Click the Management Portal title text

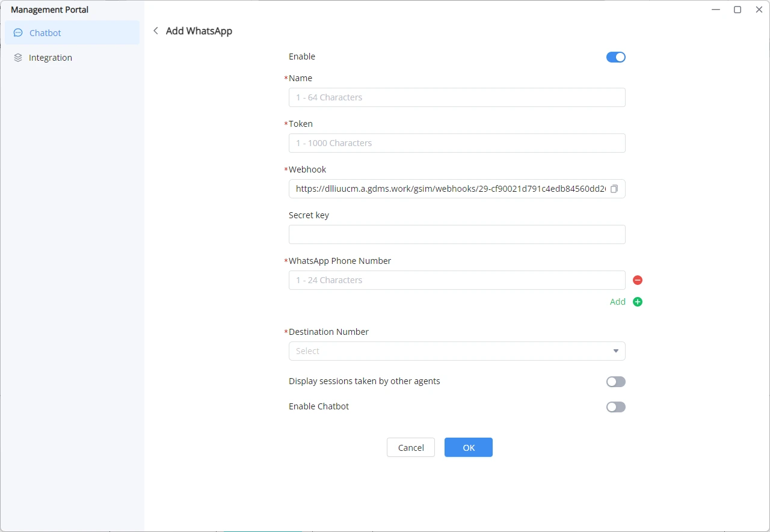click(x=49, y=10)
